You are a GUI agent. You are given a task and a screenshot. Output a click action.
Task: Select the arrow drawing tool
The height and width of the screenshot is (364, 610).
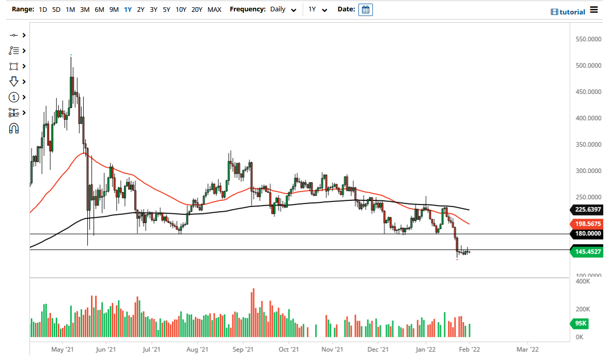(x=14, y=82)
